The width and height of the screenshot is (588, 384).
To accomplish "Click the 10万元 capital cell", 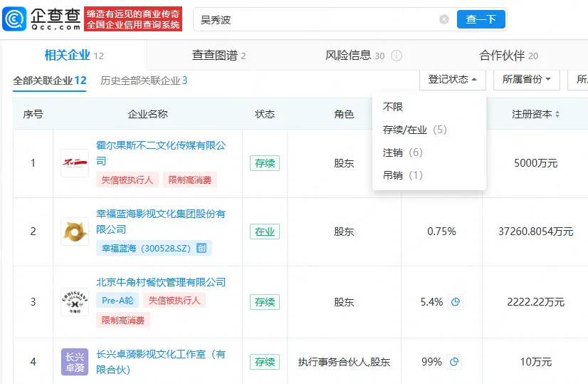I will pyautogui.click(x=535, y=362).
